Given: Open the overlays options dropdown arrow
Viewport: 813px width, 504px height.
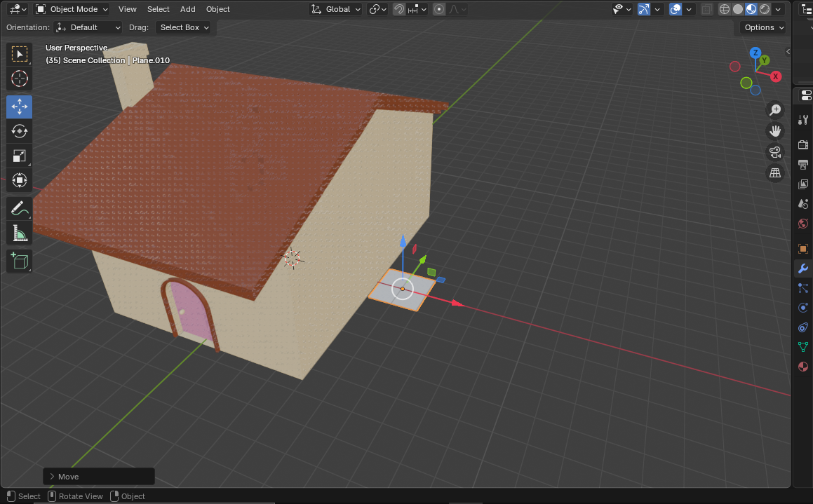Looking at the screenshot, I should coord(689,9).
